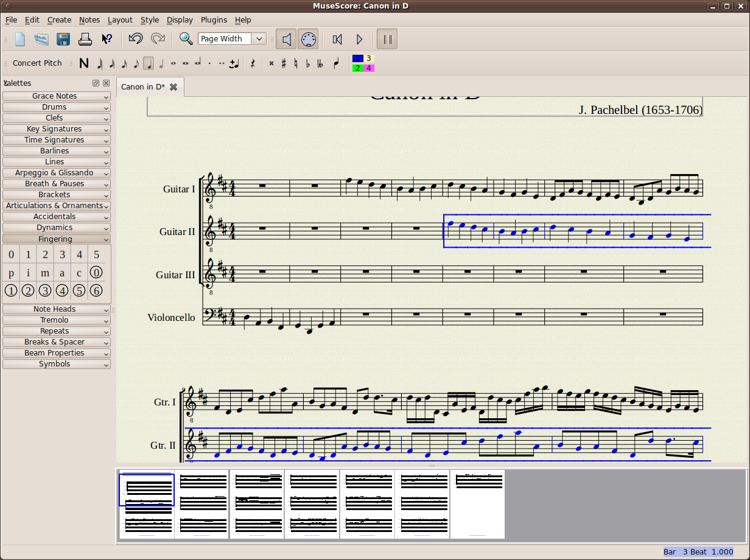Open the Style menu
Viewport: 750px width, 560px height.
[149, 20]
